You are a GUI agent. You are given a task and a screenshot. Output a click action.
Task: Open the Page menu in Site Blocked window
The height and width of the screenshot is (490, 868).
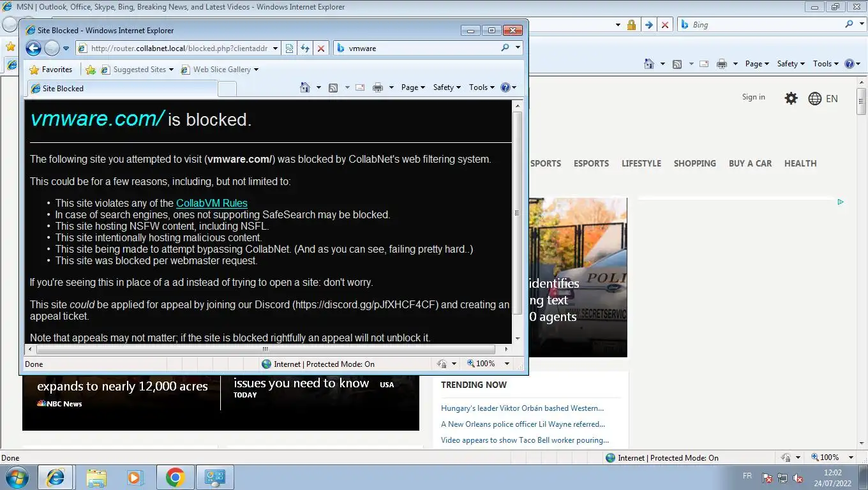(x=413, y=87)
